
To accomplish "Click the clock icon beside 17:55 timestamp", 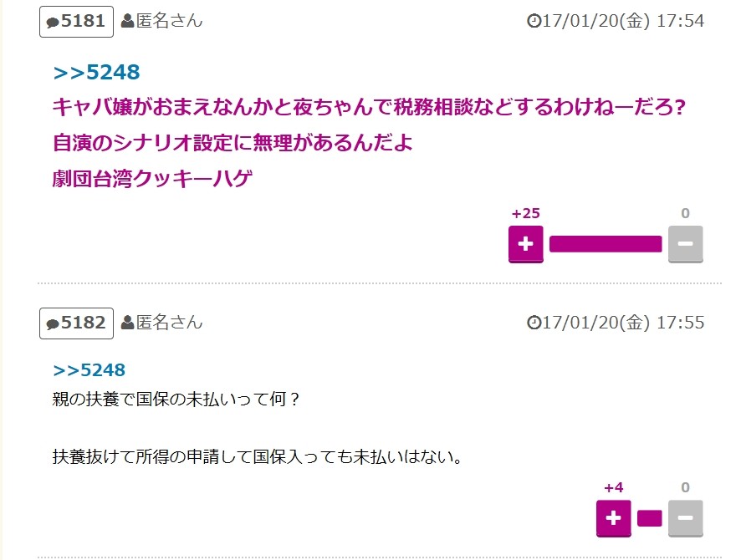I will [534, 323].
